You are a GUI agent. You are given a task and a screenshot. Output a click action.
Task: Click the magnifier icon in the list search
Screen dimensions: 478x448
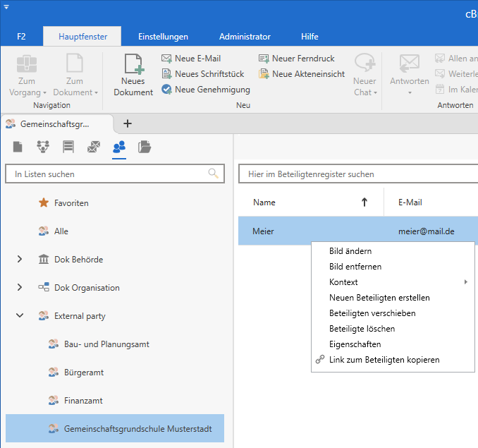213,174
